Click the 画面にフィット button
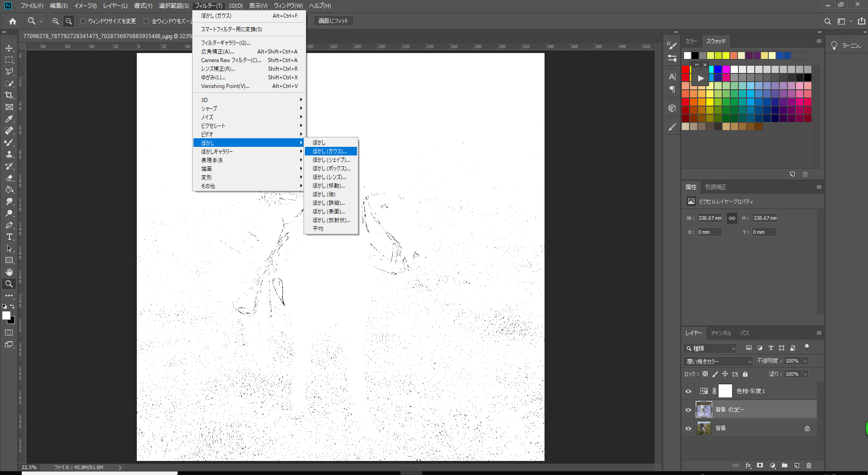The image size is (868, 475). click(333, 21)
